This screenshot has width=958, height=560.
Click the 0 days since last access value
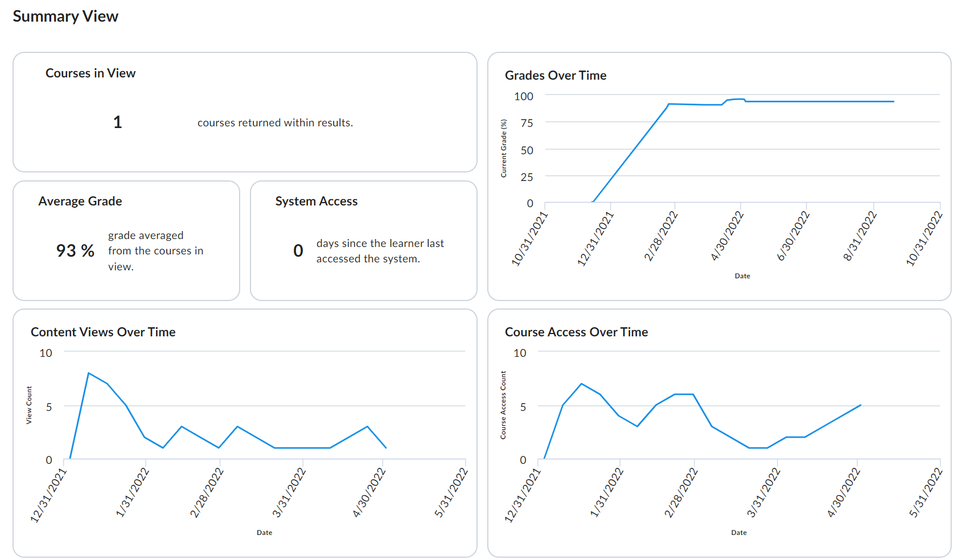coord(298,251)
